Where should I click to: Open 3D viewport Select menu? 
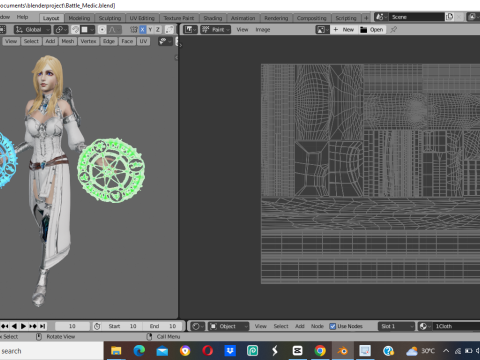31,41
